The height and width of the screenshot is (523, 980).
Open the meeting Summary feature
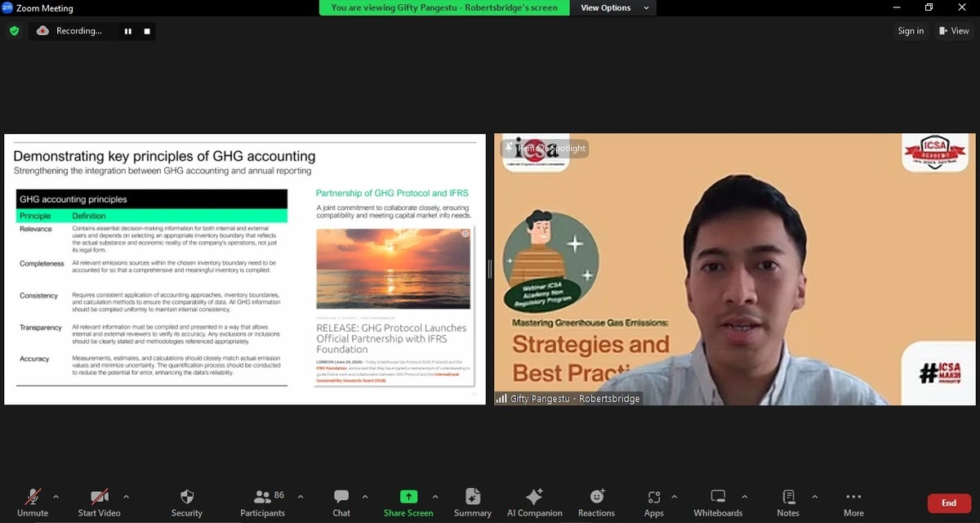pos(472,502)
